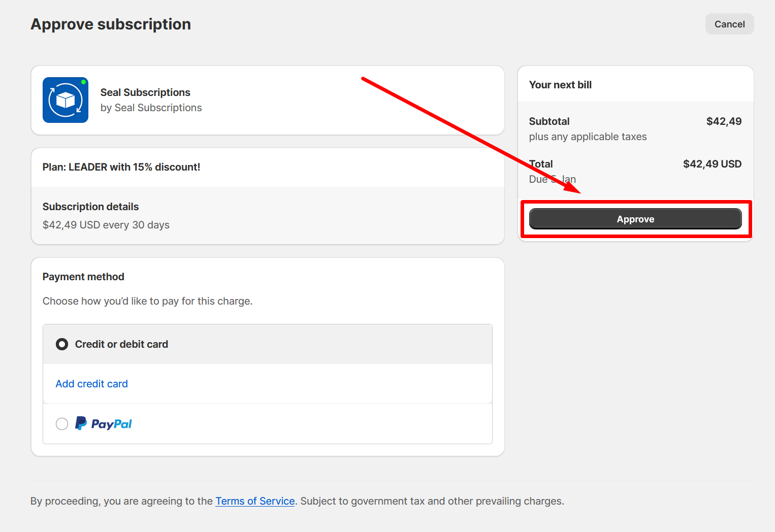The height and width of the screenshot is (532, 775).
Task: Click the Your next bill heading
Action: pos(560,85)
